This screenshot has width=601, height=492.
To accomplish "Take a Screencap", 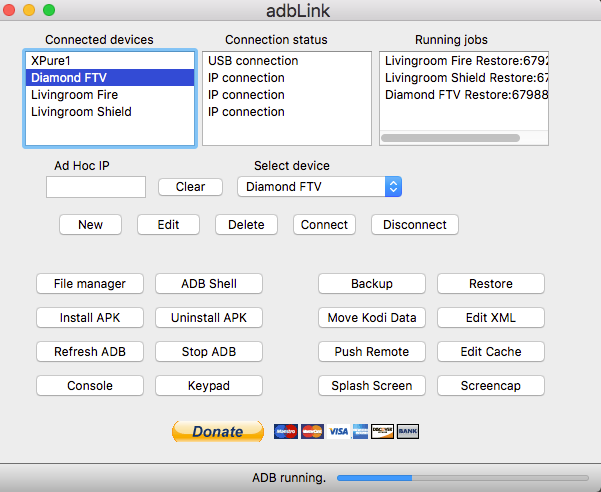I will click(x=490, y=386).
